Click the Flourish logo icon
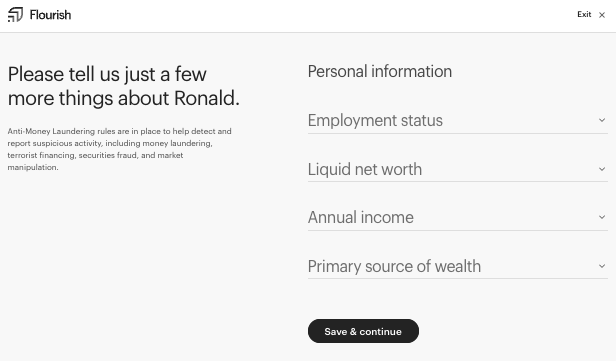Image resolution: width=616 pixels, height=361 pixels. [x=15, y=15]
